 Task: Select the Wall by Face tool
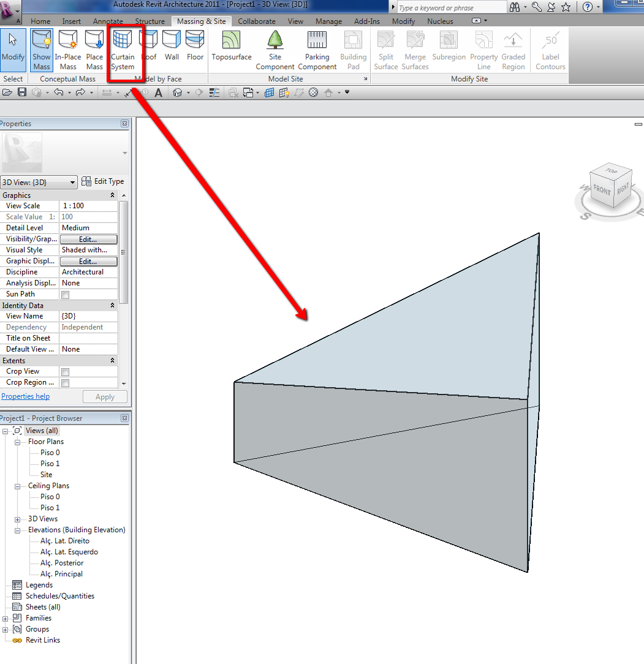tap(172, 49)
